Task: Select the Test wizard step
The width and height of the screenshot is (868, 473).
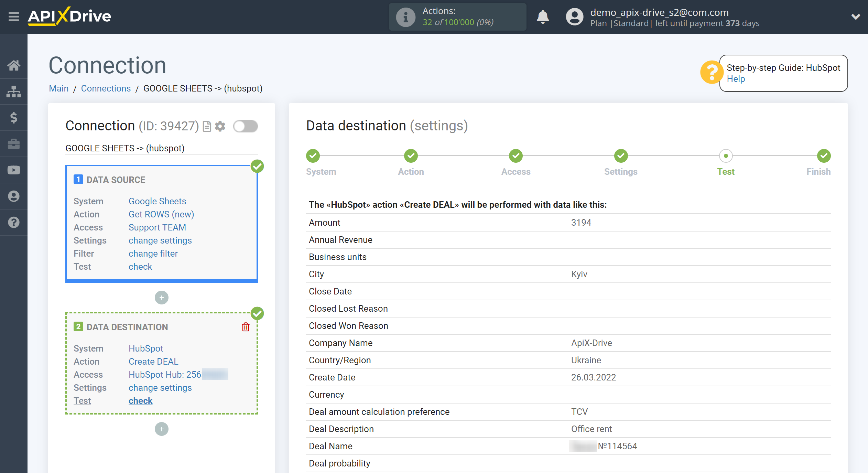Action: [x=726, y=156]
